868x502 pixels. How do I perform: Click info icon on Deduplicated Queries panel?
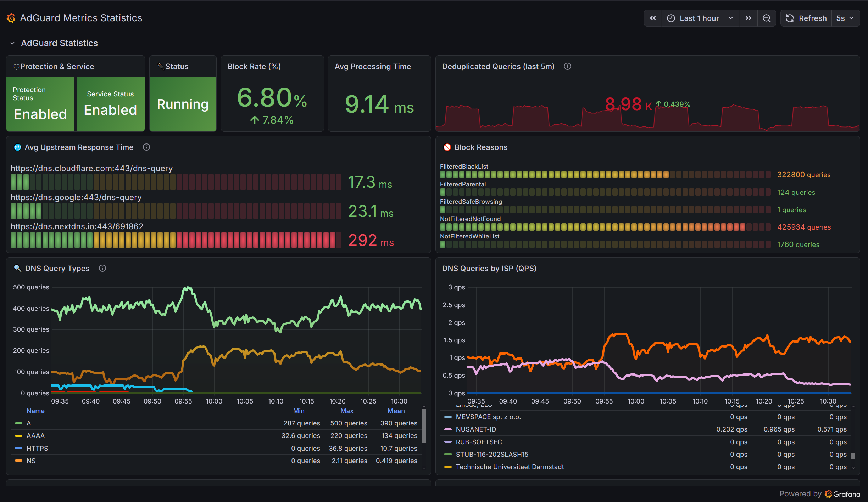tap(567, 66)
